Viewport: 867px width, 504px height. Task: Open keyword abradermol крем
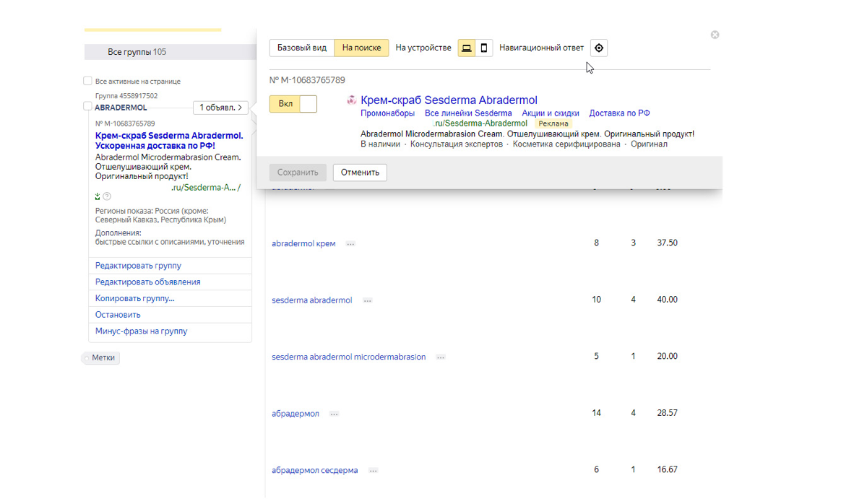coord(303,244)
